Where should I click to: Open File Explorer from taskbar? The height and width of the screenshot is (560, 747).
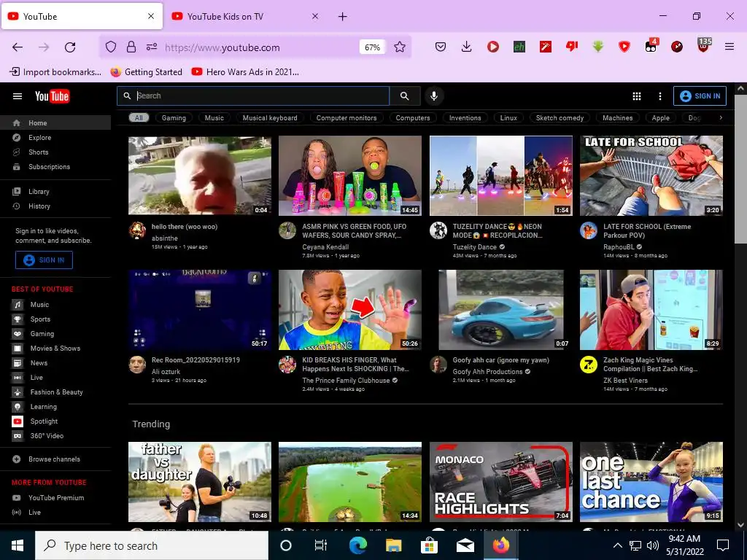tap(394, 545)
